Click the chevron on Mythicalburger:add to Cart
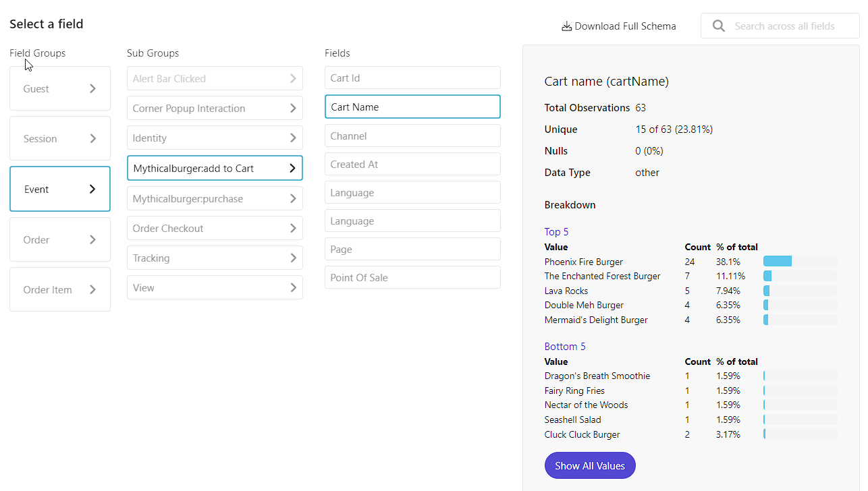This screenshot has width=868, height=491. [x=292, y=168]
